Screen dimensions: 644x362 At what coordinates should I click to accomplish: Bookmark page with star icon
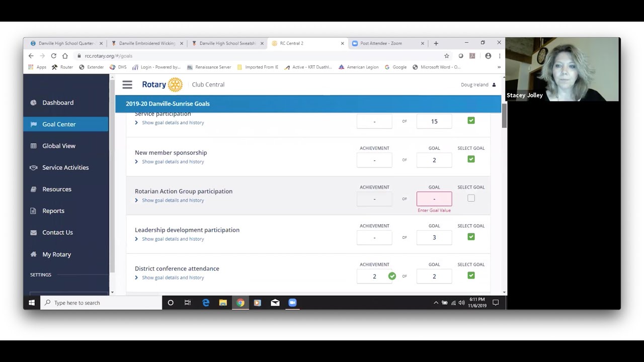click(x=446, y=56)
